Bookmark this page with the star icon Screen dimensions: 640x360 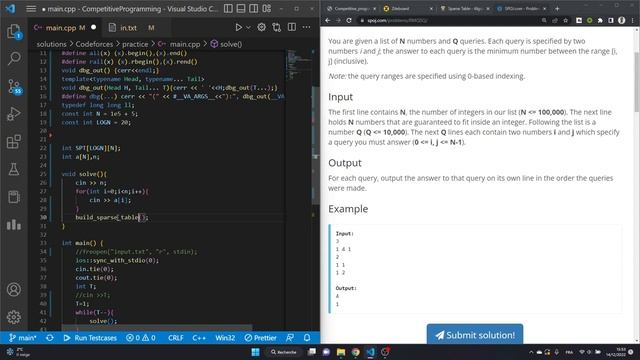565,20
